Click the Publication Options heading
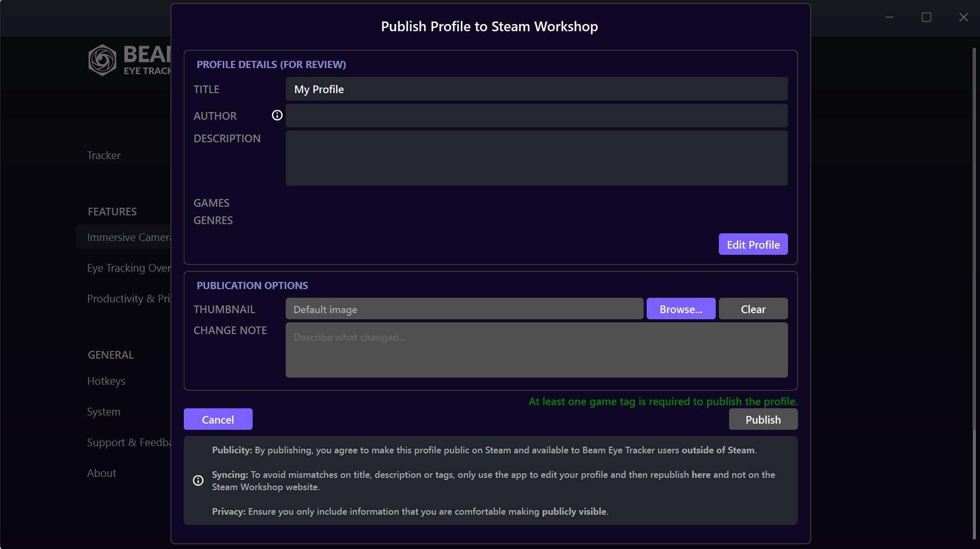The image size is (980, 549). [x=252, y=286]
